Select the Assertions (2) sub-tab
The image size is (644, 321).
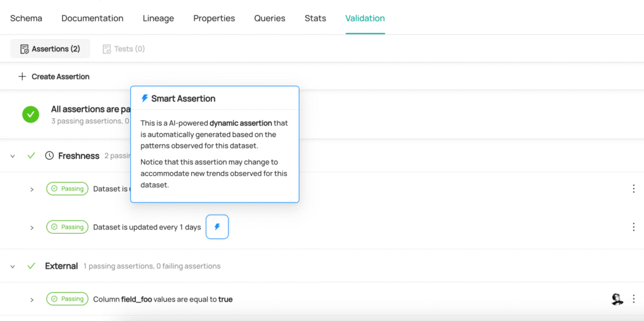tap(50, 49)
